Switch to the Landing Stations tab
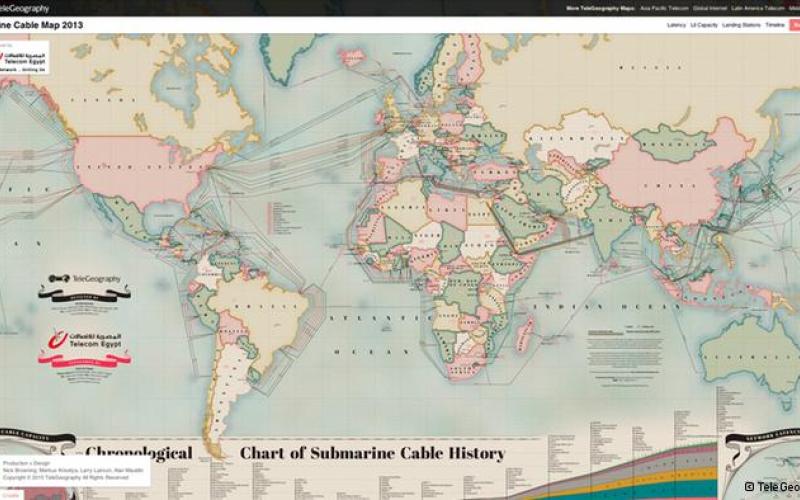The width and height of the screenshot is (800, 500). [x=741, y=25]
